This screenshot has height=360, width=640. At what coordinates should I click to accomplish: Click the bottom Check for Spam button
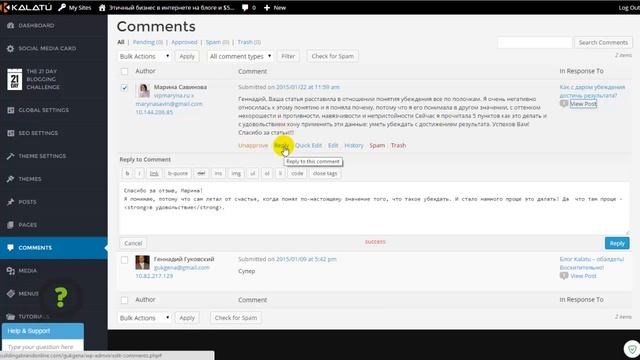tap(236, 318)
